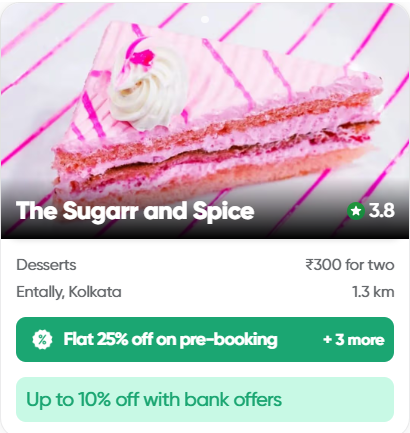The width and height of the screenshot is (410, 433).
Task: Click the 1.3 km distance label
Action: point(373,292)
